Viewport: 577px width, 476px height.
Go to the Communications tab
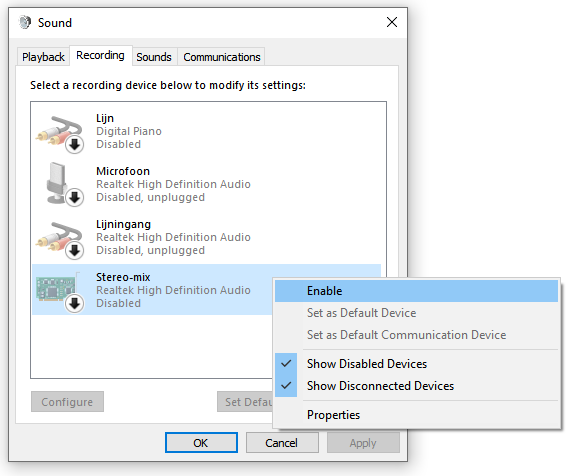pyautogui.click(x=222, y=57)
